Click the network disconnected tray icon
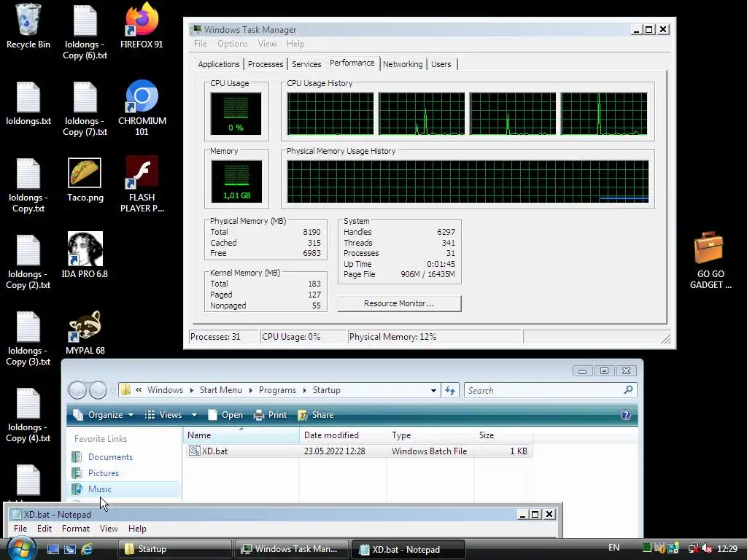The height and width of the screenshot is (560, 747). coord(694,548)
